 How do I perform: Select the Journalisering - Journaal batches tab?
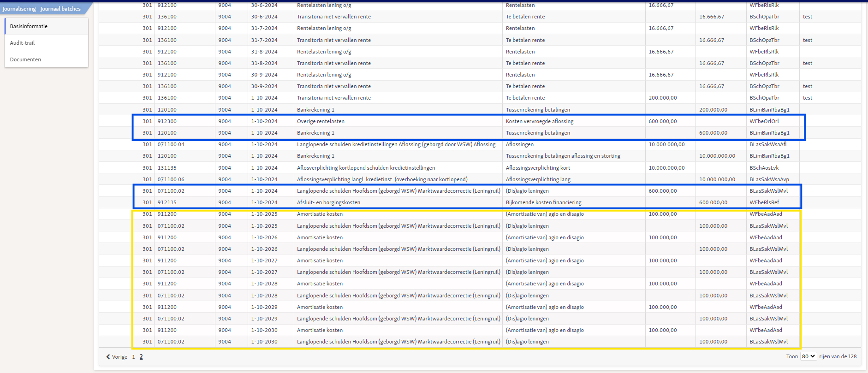(x=42, y=9)
